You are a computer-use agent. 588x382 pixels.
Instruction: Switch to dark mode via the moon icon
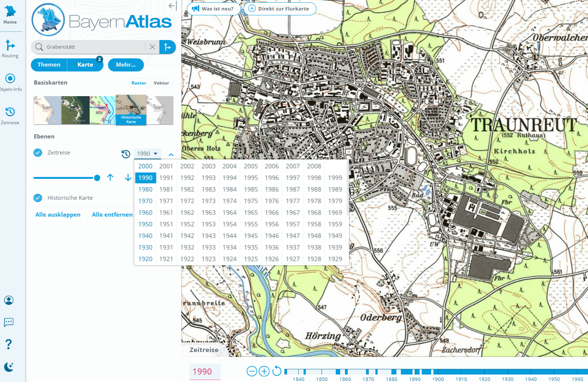pyautogui.click(x=9, y=367)
